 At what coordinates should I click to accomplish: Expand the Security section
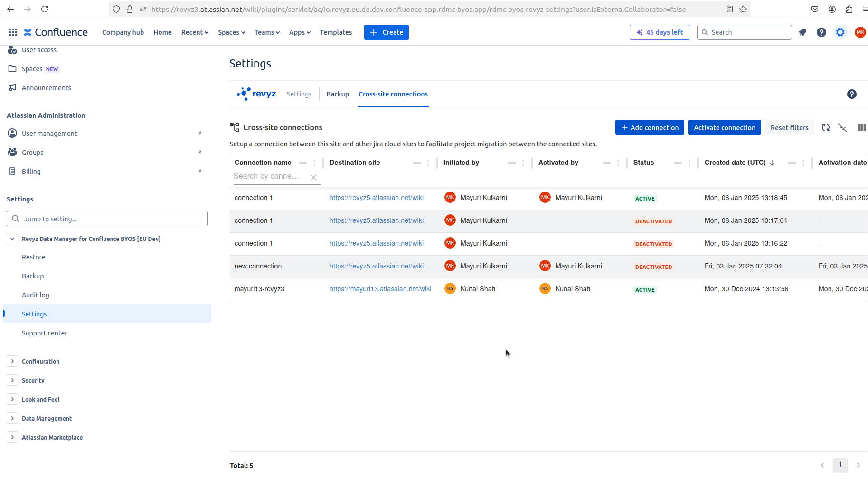point(12,380)
